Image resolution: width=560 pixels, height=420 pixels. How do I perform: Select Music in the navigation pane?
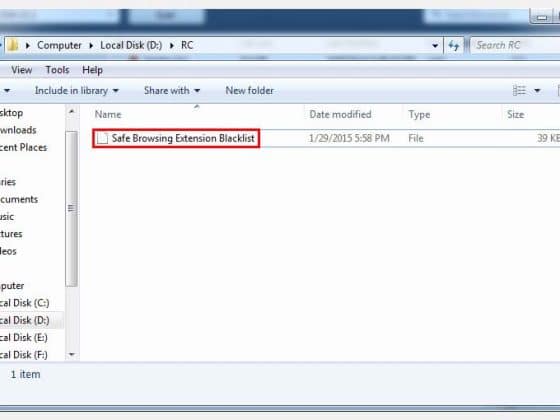(x=7, y=216)
